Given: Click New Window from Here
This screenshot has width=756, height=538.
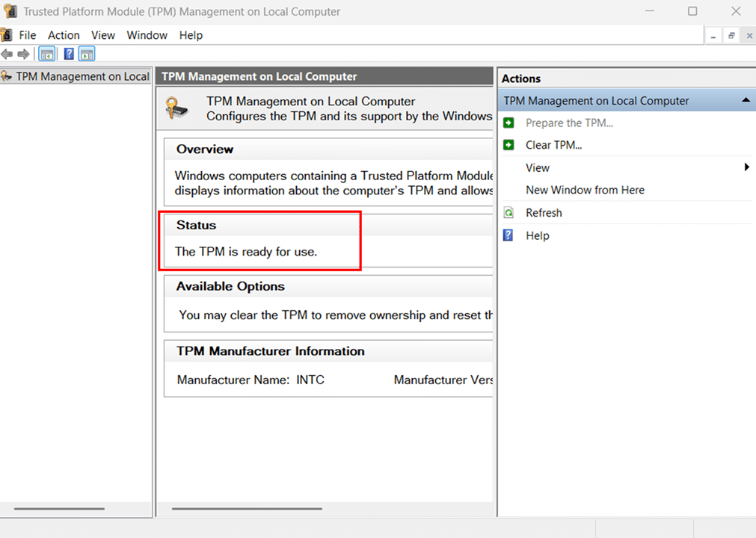Looking at the screenshot, I should (585, 190).
